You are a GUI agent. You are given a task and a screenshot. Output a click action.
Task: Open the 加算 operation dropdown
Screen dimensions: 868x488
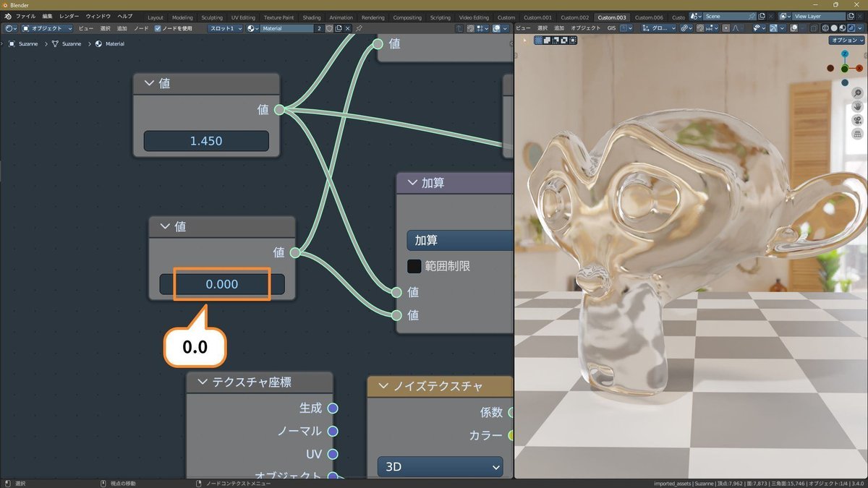[460, 240]
